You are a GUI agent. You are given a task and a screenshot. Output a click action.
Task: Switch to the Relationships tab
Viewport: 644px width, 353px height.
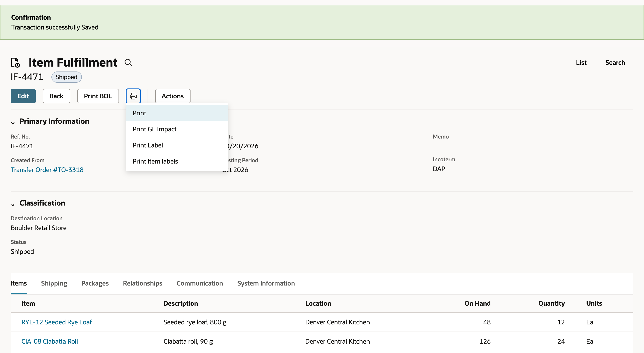pyautogui.click(x=142, y=283)
